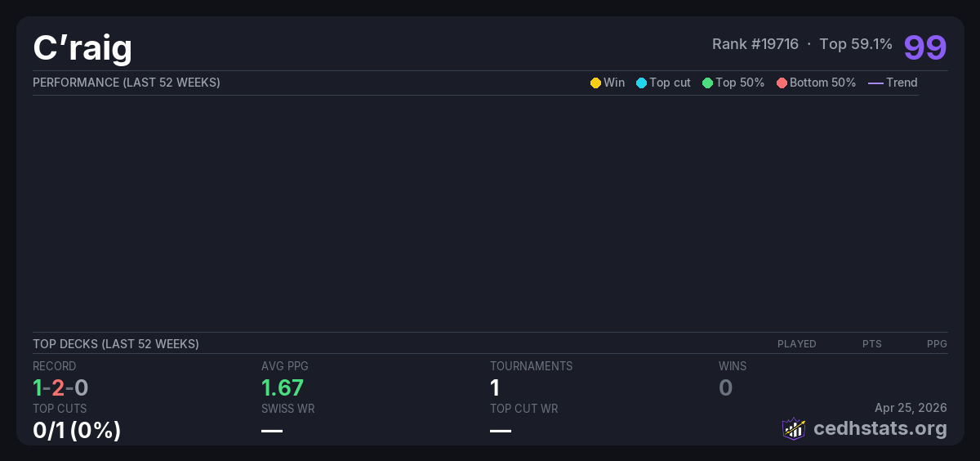Click the purple Trend line marker
Screen dimensions: 980x461
click(x=875, y=83)
